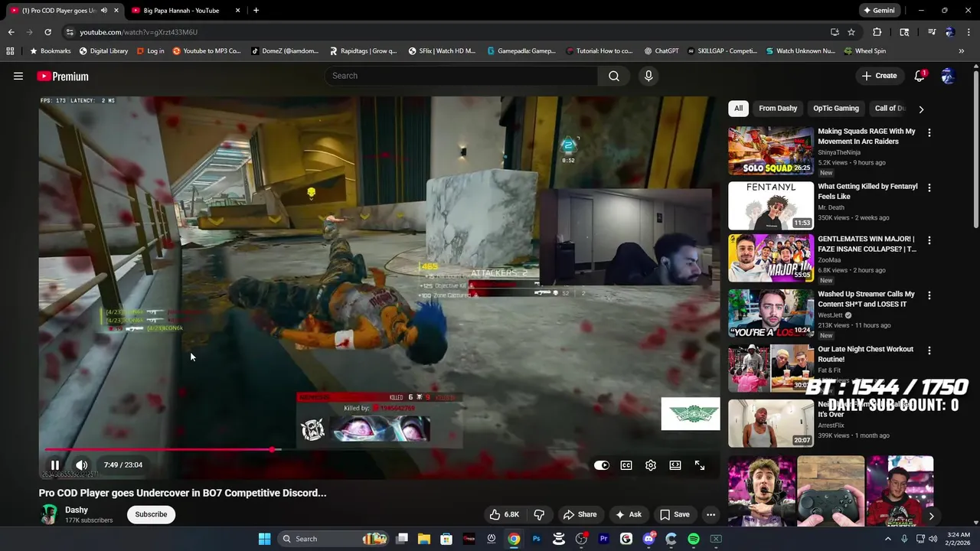Image resolution: width=980 pixels, height=551 pixels.
Task: Open options for Fentanyl Feels Like video
Action: coord(929,187)
